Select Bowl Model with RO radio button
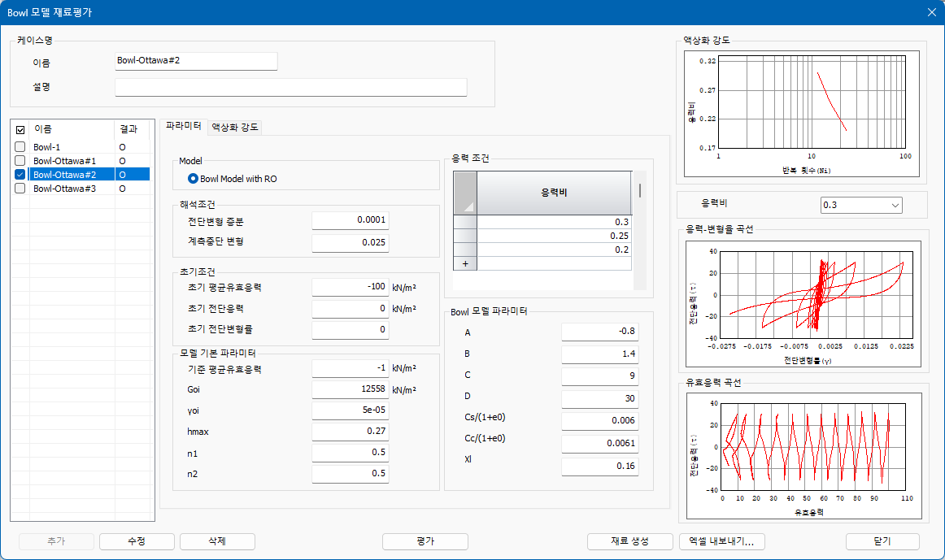Image resolution: width=945 pixels, height=560 pixels. click(x=193, y=179)
